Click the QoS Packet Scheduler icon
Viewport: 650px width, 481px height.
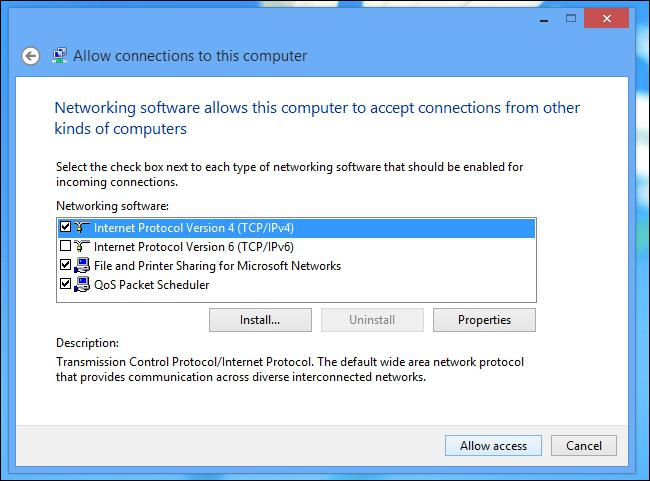click(82, 284)
